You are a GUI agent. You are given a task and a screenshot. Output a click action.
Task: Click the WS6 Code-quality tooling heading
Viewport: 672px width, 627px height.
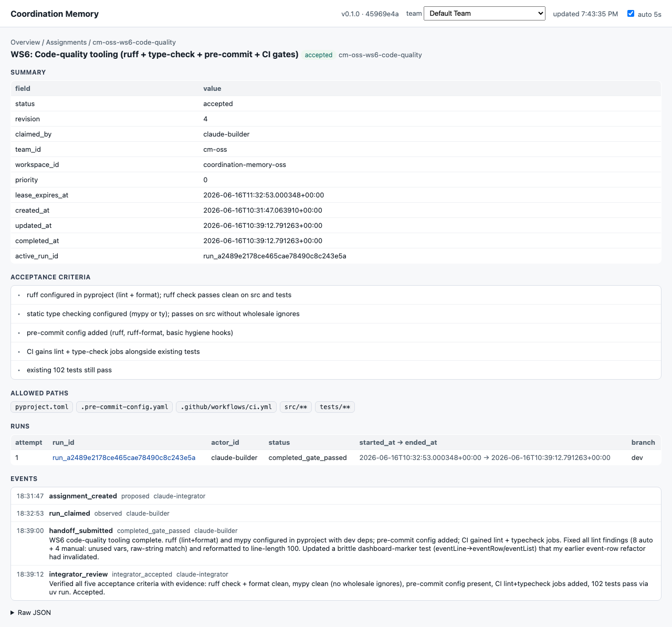(x=154, y=54)
